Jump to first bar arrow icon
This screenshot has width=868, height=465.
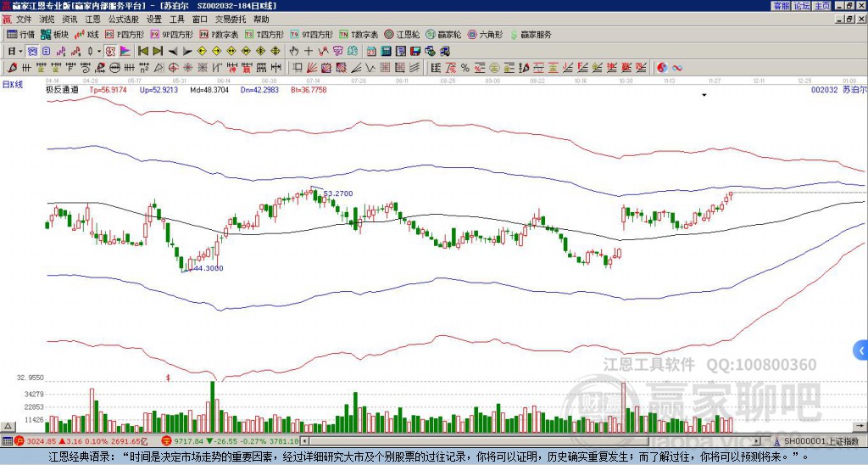pos(143,52)
